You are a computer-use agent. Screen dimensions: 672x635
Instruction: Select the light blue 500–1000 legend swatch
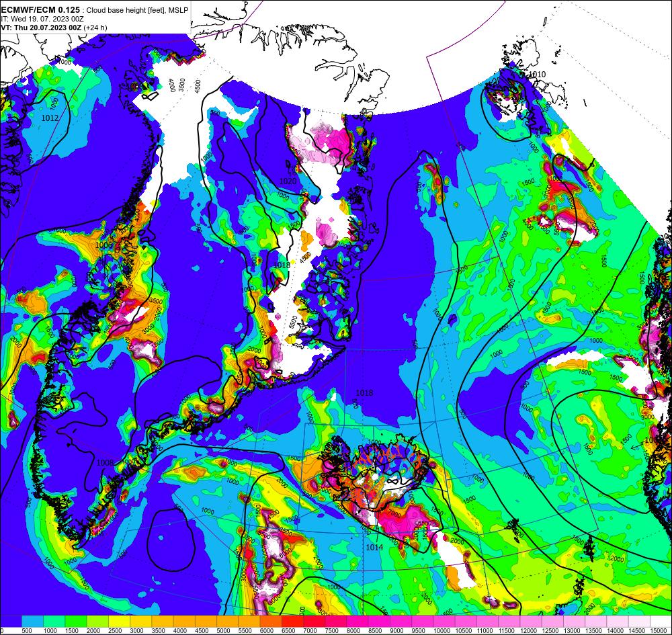[32, 621]
